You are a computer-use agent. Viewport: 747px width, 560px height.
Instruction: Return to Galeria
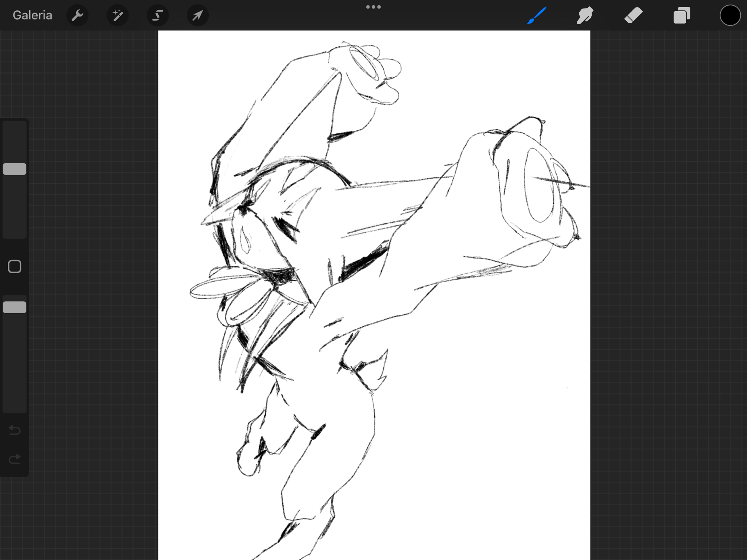32,15
